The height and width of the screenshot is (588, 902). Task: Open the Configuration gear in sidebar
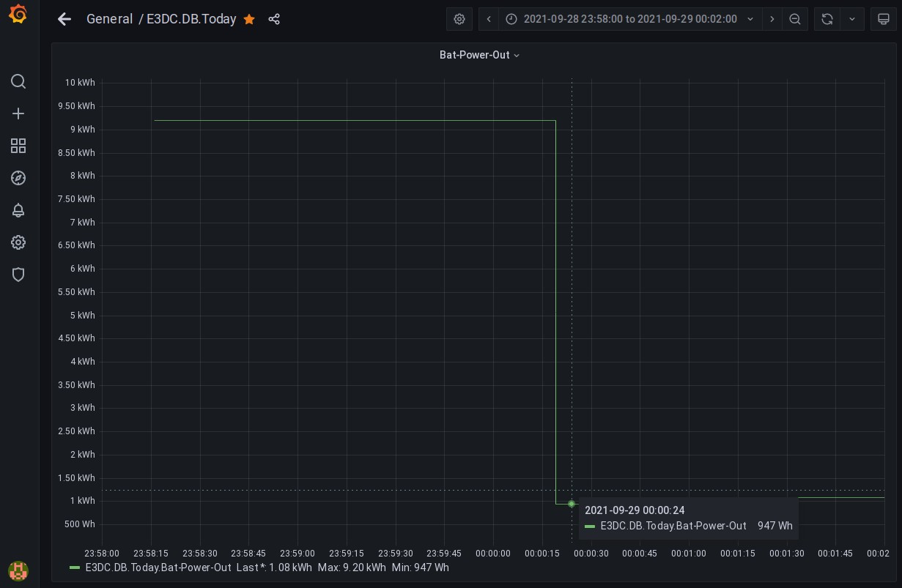[18, 242]
